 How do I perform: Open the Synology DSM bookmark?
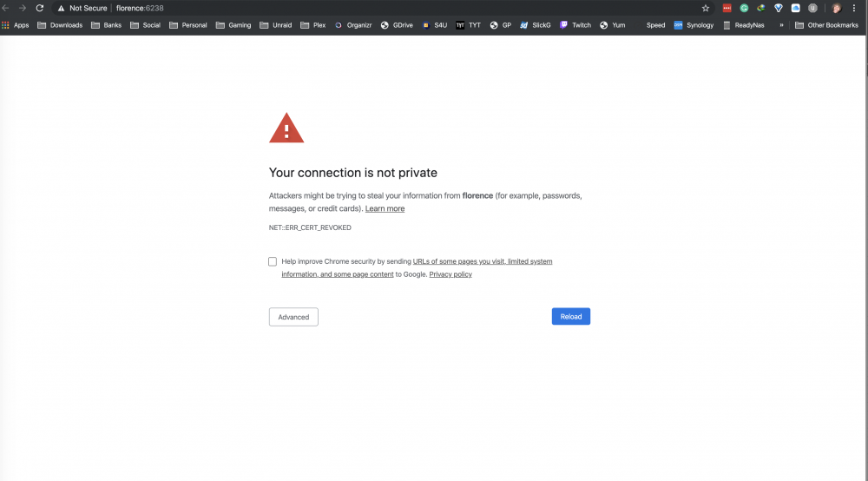pyautogui.click(x=694, y=25)
